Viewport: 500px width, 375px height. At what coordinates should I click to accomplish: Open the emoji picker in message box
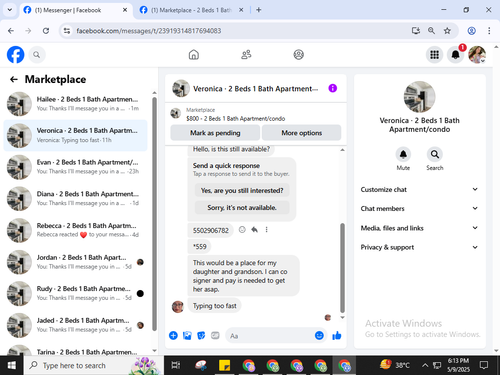coord(319,335)
